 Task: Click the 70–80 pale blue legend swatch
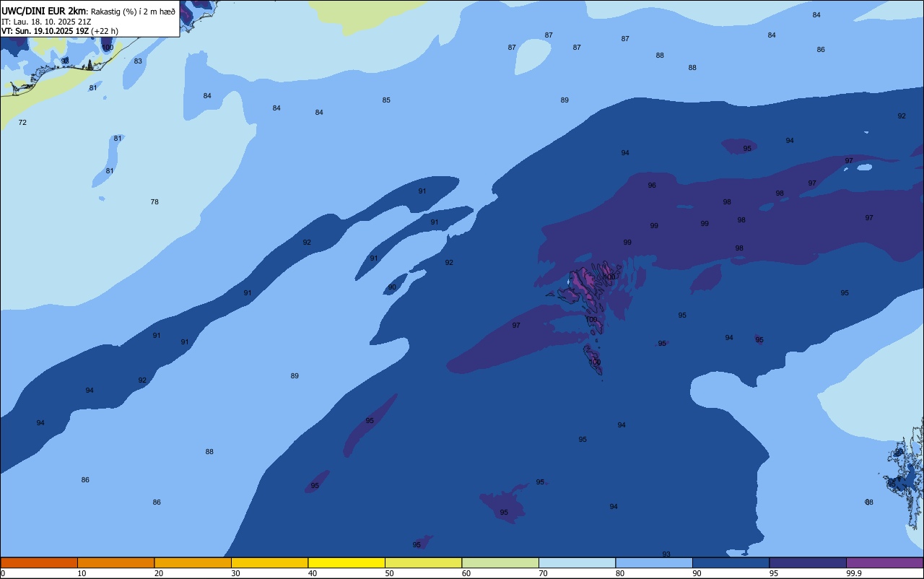click(577, 562)
